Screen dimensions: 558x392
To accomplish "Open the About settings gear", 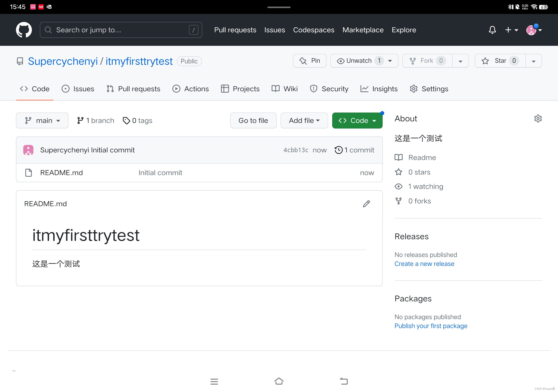I will (538, 119).
